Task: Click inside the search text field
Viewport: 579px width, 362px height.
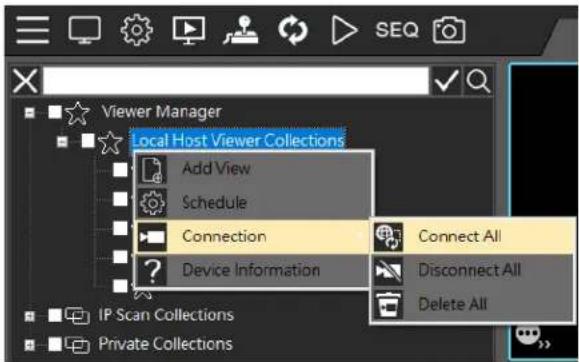Action: coord(236,81)
